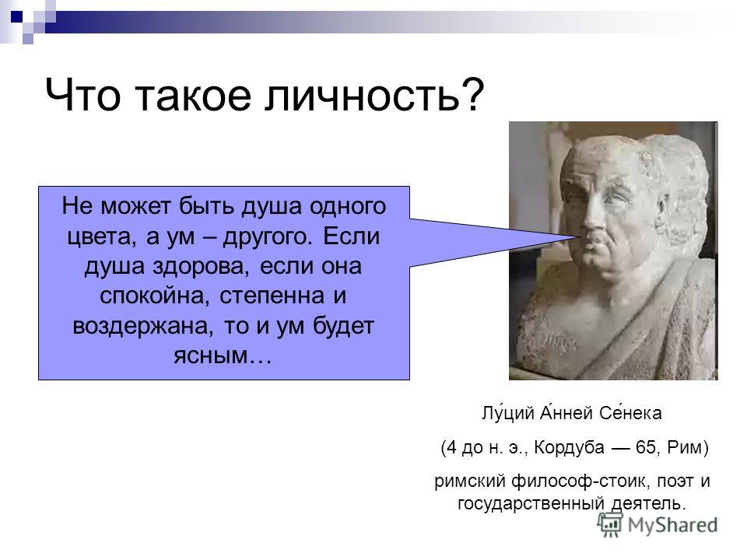Click the quote line 'душа здорова, если она'

pos(223,266)
